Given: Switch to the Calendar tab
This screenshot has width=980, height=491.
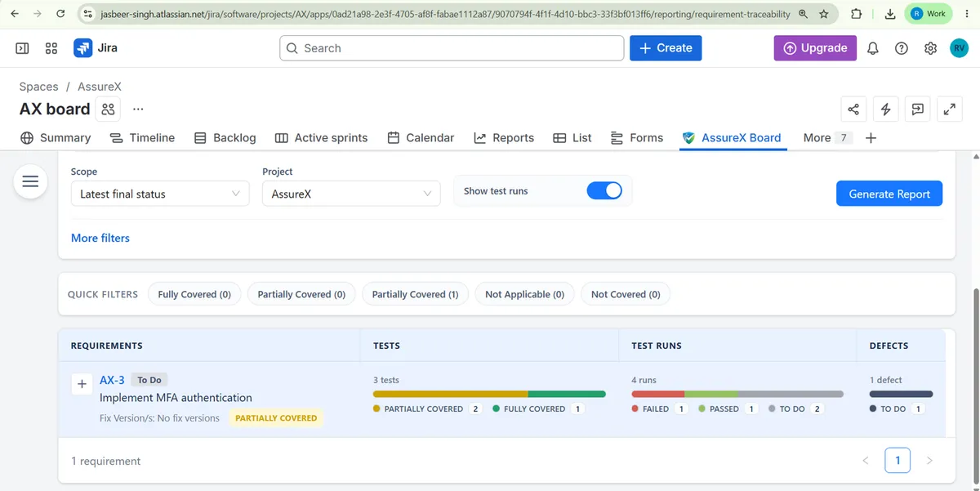Looking at the screenshot, I should coord(421,138).
